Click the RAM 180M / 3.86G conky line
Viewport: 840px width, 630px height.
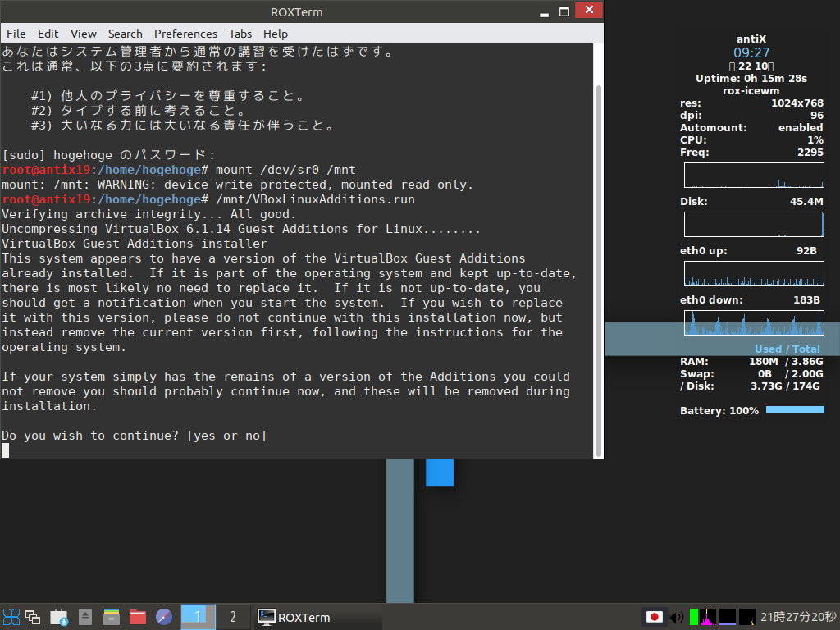pos(751,362)
